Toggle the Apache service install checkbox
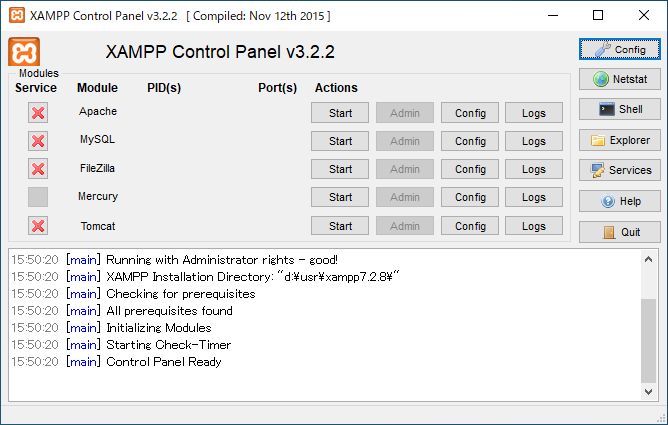 [x=38, y=112]
